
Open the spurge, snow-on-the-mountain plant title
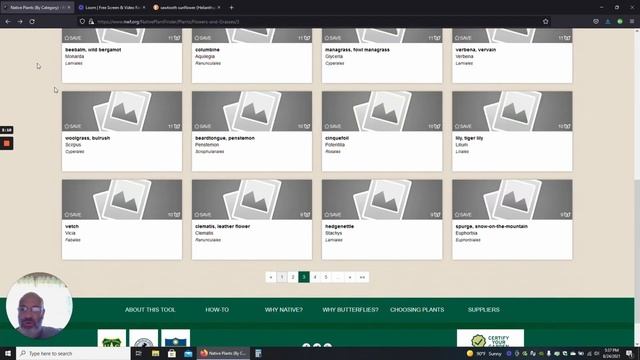click(491, 226)
